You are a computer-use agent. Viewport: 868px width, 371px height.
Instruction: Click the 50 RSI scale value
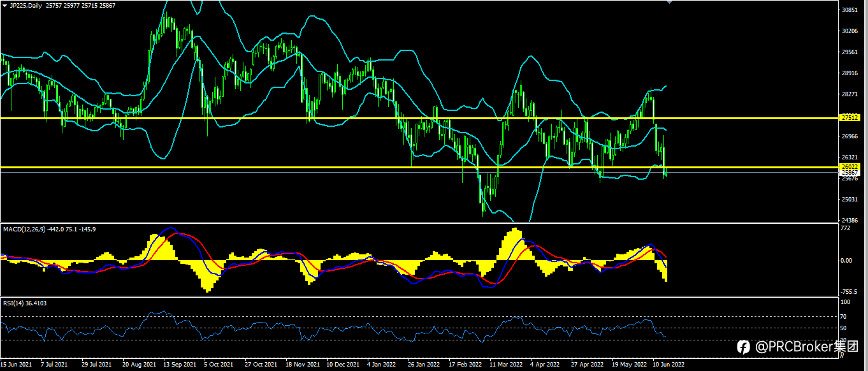844,328
